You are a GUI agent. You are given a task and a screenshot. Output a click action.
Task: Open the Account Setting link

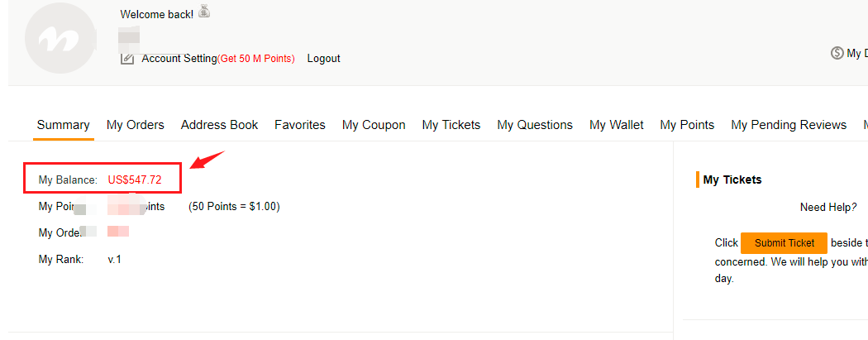[x=179, y=59]
